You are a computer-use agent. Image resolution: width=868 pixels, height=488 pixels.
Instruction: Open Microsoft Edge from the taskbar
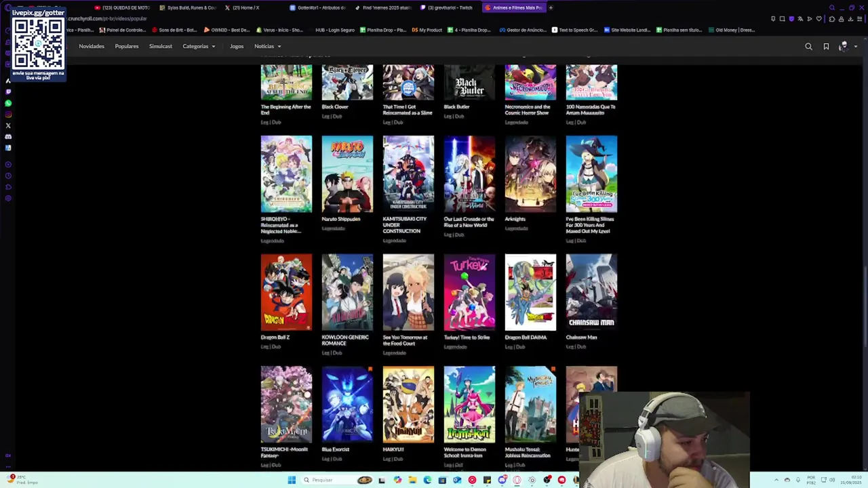(427, 480)
